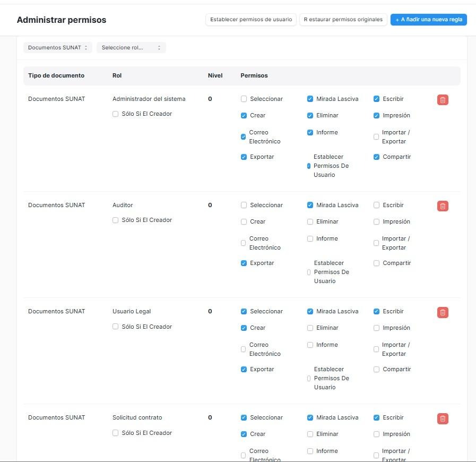476x462 pixels.
Task: Open the Documentos SUNAT document type dropdown
Action: (57, 48)
